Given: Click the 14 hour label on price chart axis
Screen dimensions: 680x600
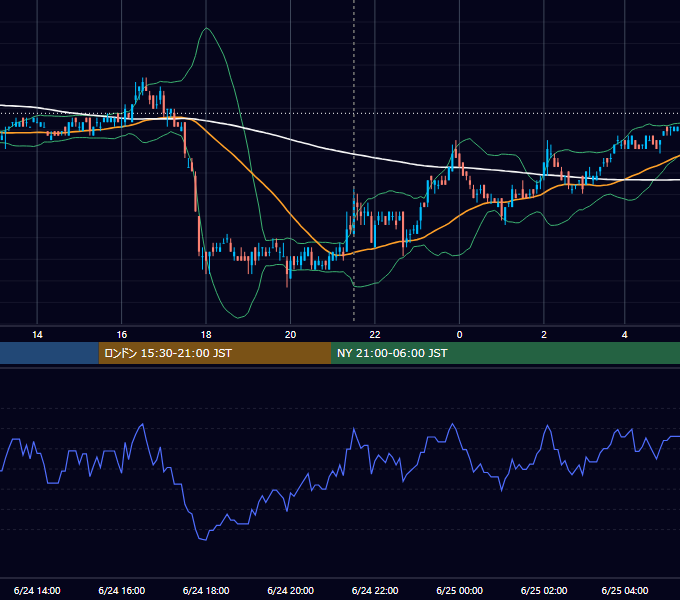Looking at the screenshot, I should [37, 335].
